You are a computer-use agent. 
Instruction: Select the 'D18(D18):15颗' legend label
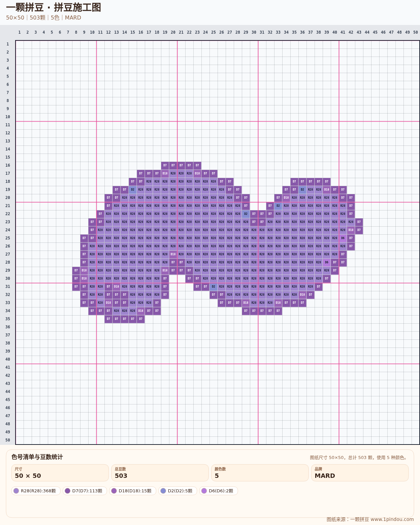click(x=135, y=491)
